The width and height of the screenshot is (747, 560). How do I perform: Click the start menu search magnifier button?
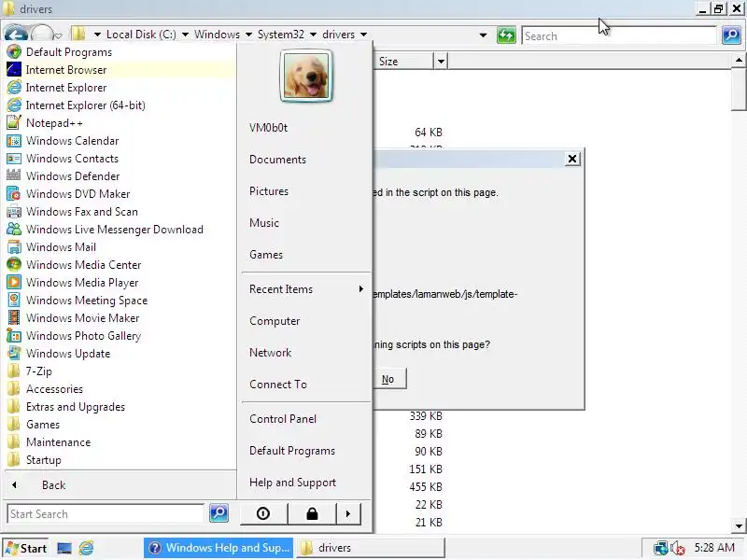coord(218,512)
